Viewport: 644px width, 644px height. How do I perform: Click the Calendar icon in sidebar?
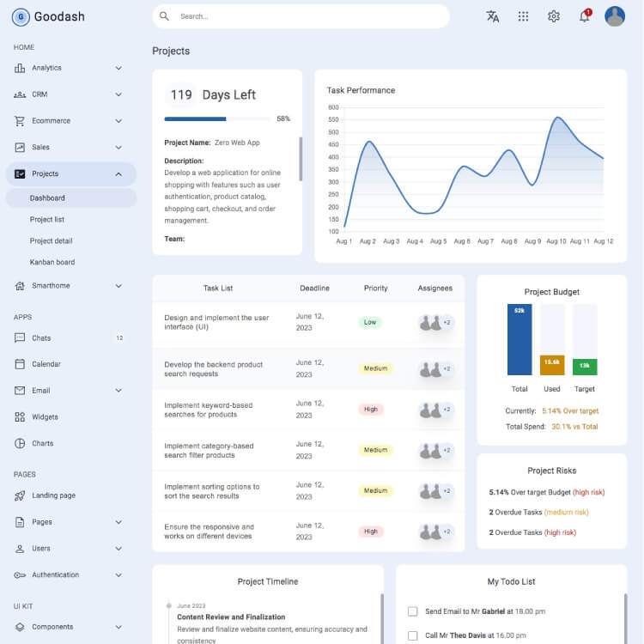tap(20, 364)
